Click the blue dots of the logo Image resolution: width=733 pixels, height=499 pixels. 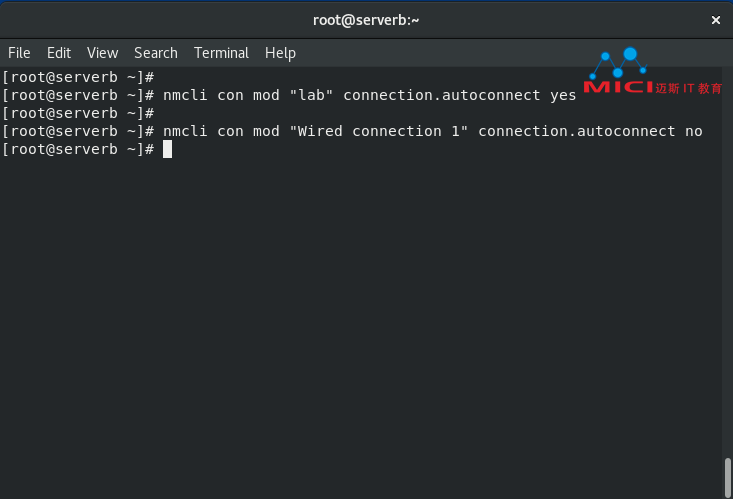coord(619,63)
